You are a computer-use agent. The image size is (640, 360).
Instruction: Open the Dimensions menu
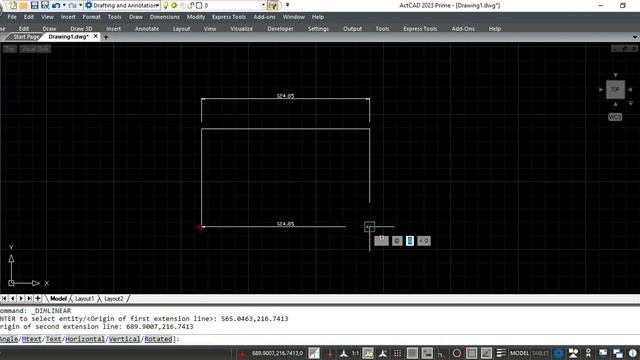[x=164, y=17]
